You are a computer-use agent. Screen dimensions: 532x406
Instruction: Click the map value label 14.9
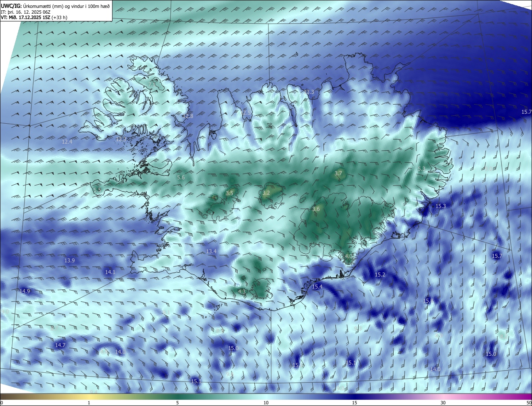click(x=25, y=291)
